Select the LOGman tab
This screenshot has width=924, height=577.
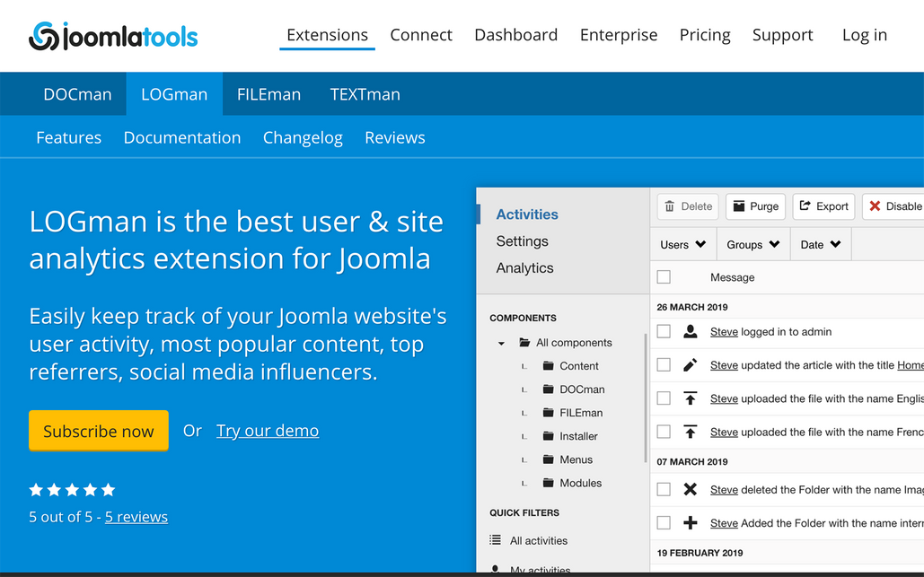pyautogui.click(x=174, y=94)
